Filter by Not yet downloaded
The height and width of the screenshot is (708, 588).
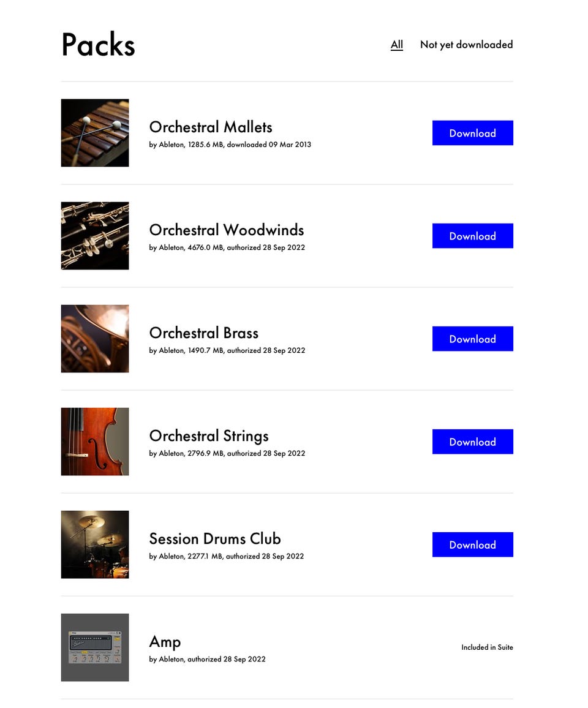(x=467, y=45)
